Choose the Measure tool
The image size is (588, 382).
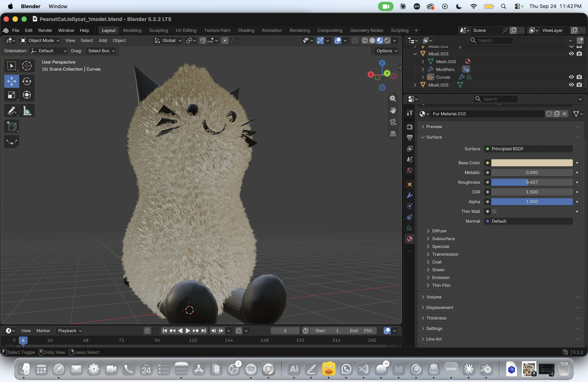27,111
